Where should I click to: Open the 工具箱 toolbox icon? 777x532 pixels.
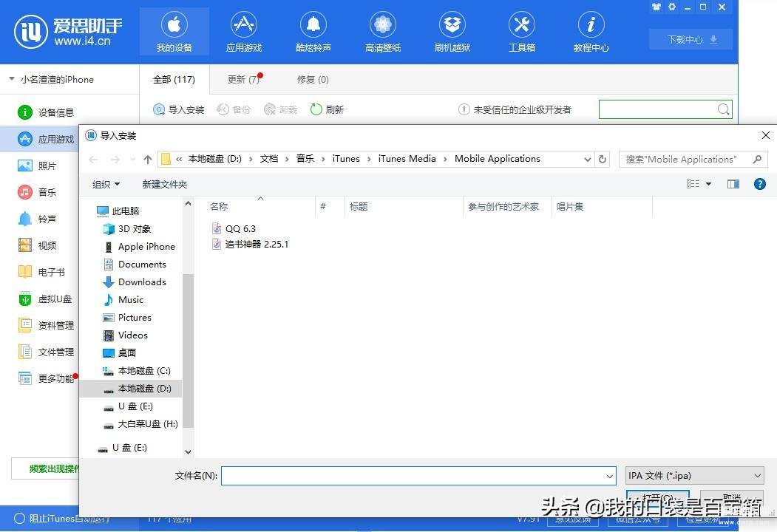pyautogui.click(x=521, y=32)
